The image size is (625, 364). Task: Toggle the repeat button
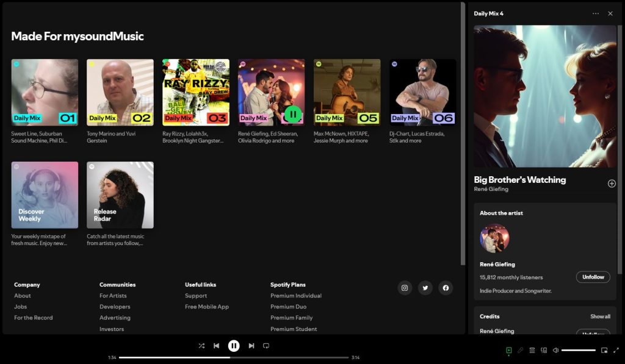tap(266, 346)
